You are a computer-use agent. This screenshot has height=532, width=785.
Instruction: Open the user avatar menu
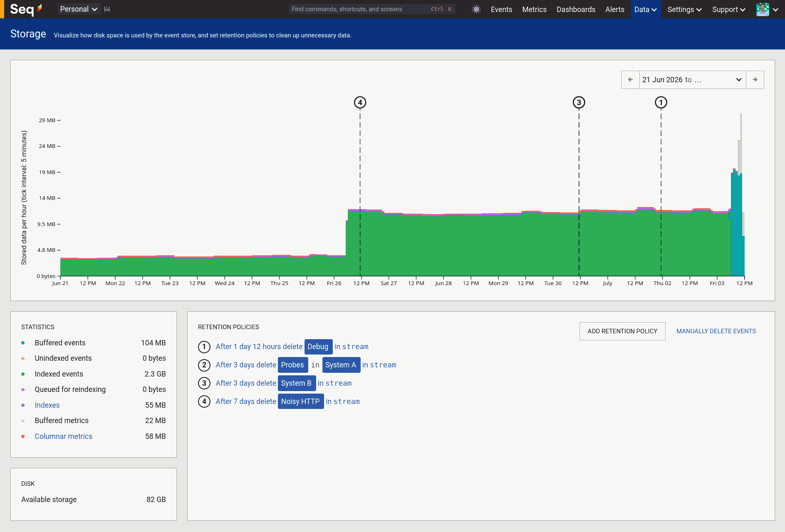click(x=763, y=9)
